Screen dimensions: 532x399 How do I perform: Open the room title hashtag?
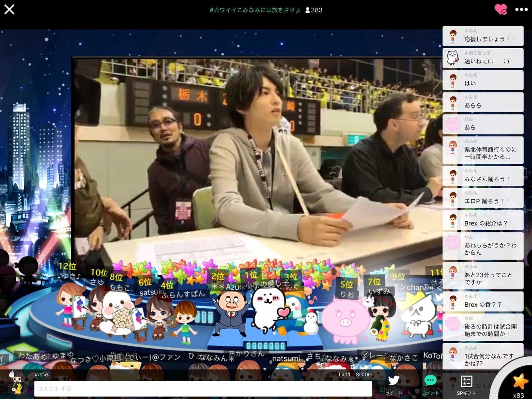(255, 10)
